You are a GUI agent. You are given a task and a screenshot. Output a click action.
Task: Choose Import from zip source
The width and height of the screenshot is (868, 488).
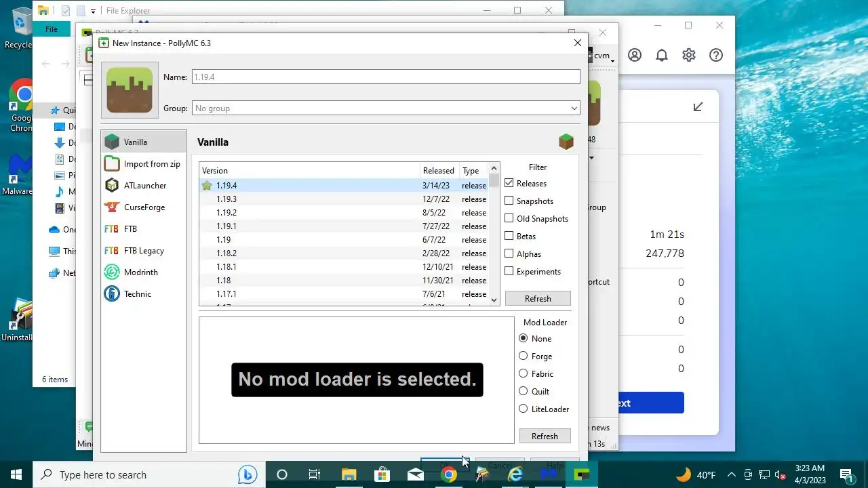[144, 163]
